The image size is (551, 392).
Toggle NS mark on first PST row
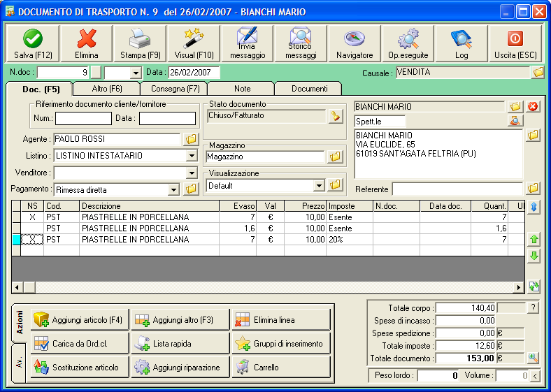pyautogui.click(x=32, y=217)
